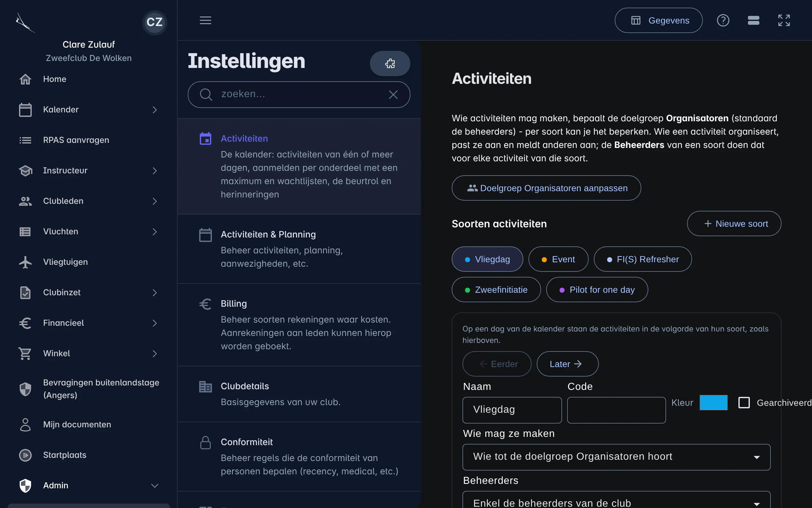Expand the Kalender submenu chevron
Image resolution: width=812 pixels, height=508 pixels.
tap(154, 110)
